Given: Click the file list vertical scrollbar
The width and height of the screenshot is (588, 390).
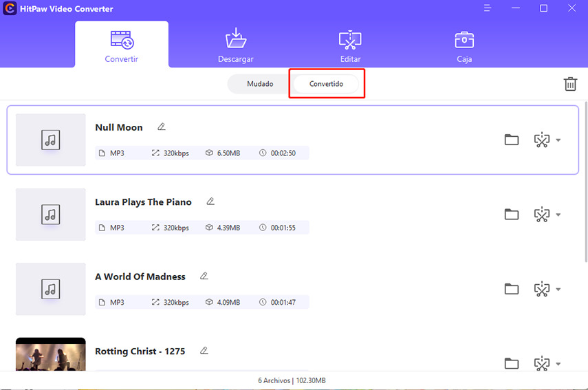Looking at the screenshot, I should tap(586, 182).
